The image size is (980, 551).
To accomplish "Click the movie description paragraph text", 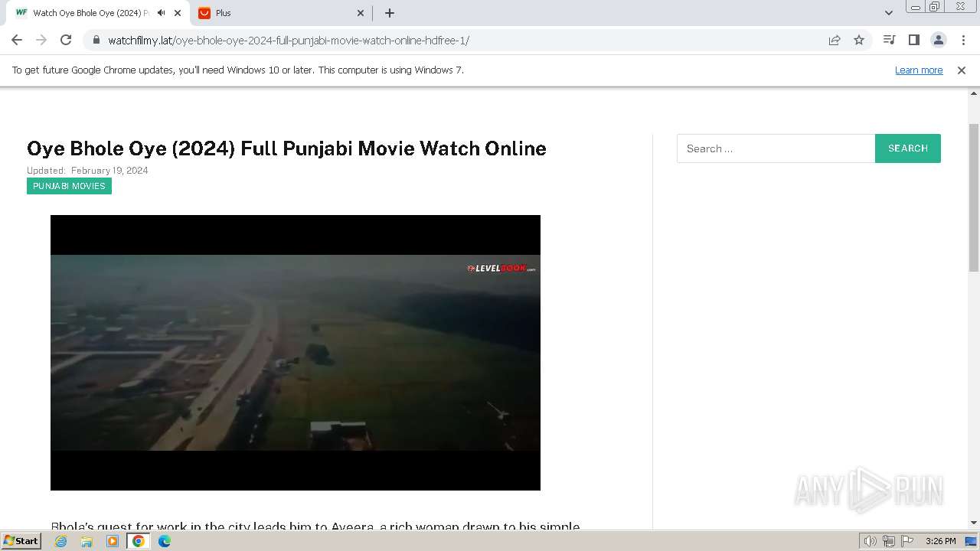I will (x=315, y=526).
